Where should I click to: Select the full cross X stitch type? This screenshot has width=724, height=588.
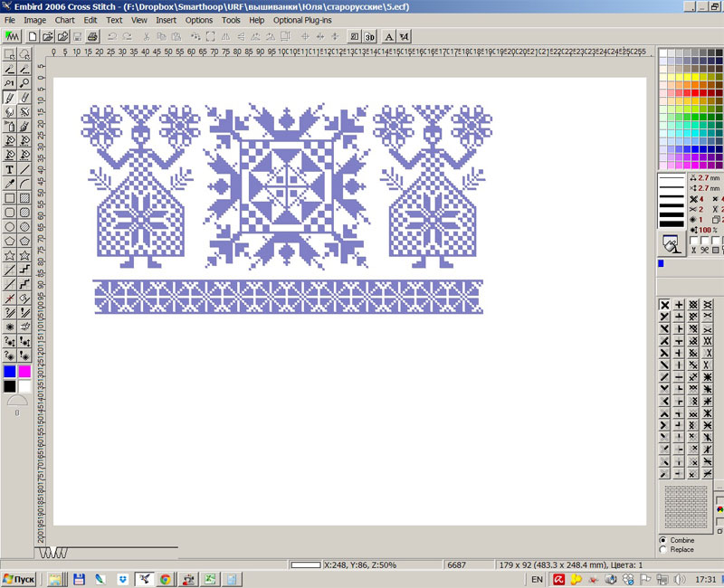(x=664, y=305)
